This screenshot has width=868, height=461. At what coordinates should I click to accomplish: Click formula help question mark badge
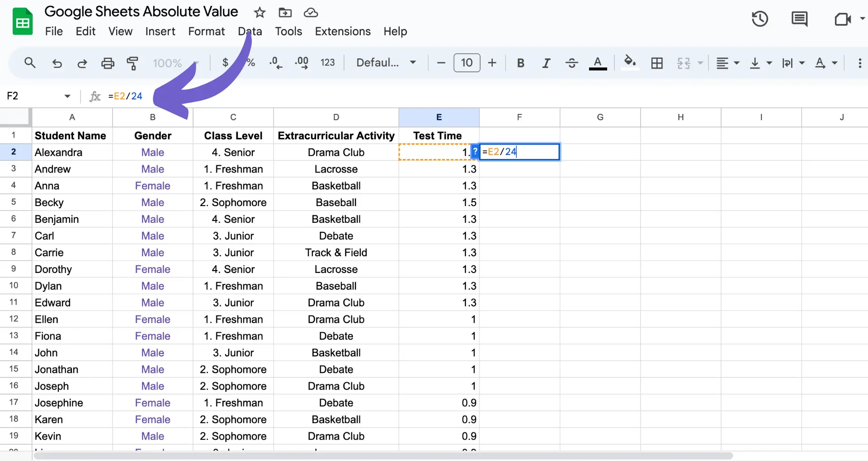475,152
